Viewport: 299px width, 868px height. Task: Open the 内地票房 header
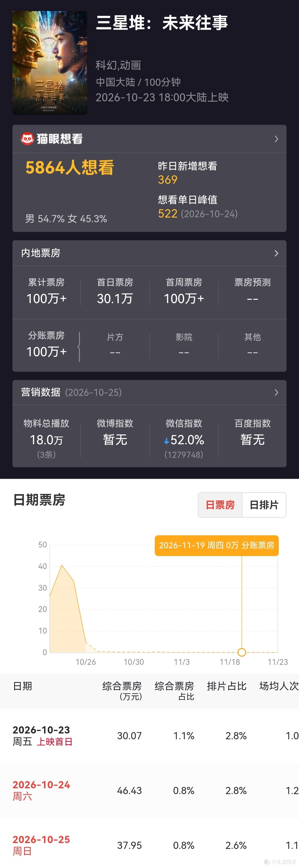coord(149,253)
